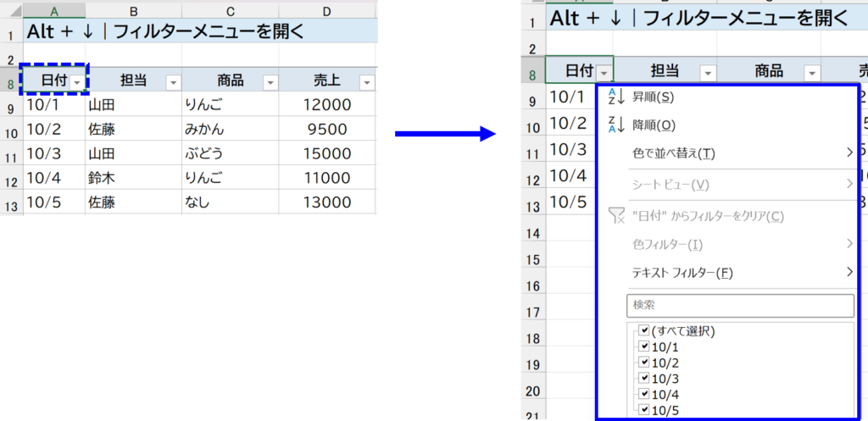868x421 pixels.
Task: Select cell 10/5 in row 13 of the right sheet
Action: (570, 202)
